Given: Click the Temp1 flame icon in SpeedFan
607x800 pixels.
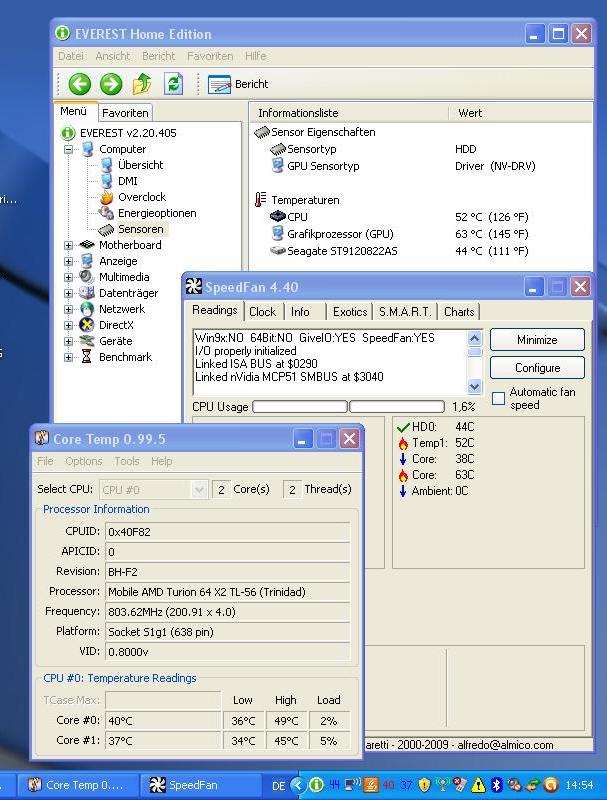Looking at the screenshot, I should (403, 443).
